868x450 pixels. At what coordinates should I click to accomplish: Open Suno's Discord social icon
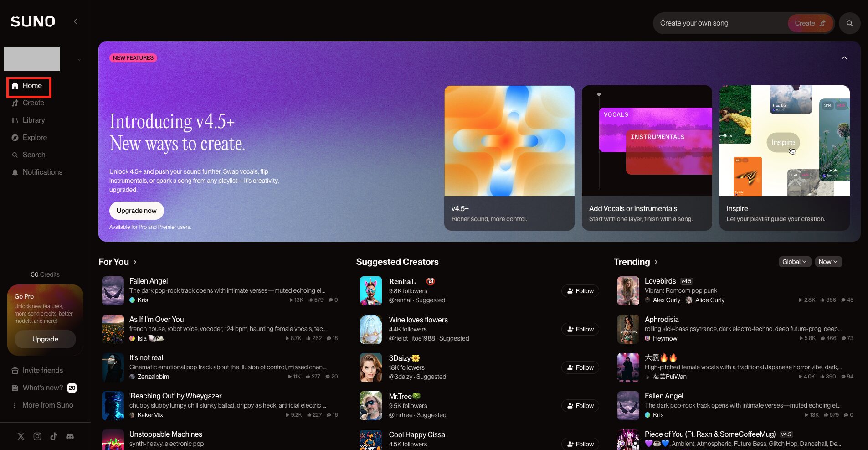70,436
